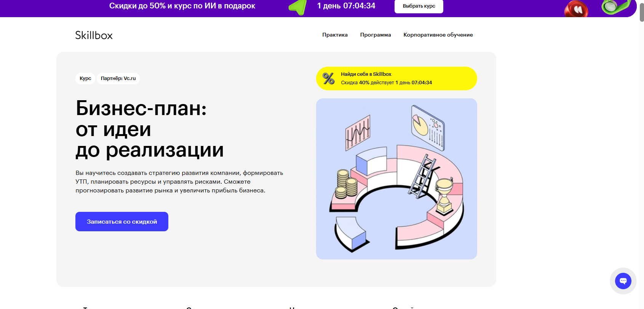Open Корпоративное обучение page

438,35
